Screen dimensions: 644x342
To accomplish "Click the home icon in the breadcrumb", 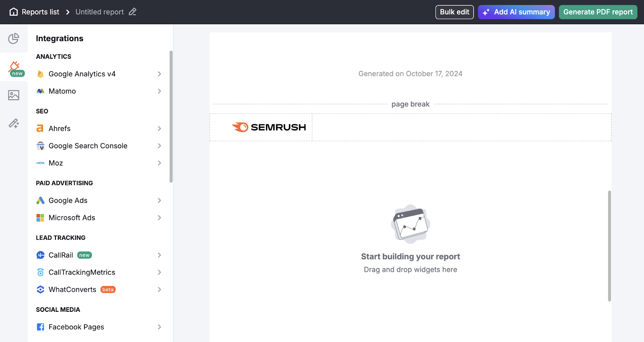I will click(x=13, y=12).
